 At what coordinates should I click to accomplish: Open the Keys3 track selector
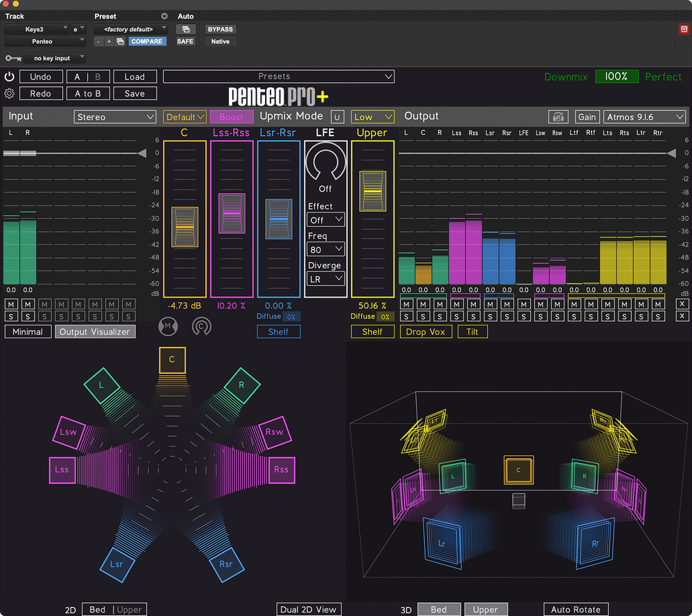[x=36, y=29]
